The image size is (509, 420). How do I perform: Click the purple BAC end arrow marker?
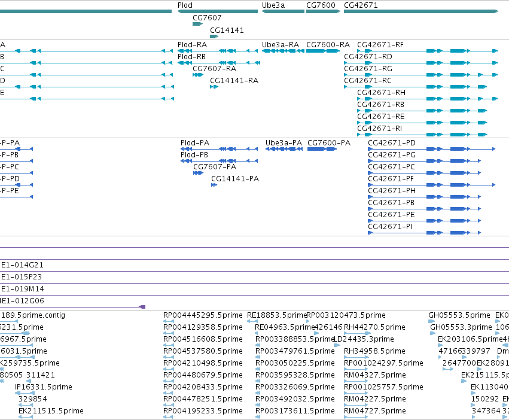click(x=142, y=307)
